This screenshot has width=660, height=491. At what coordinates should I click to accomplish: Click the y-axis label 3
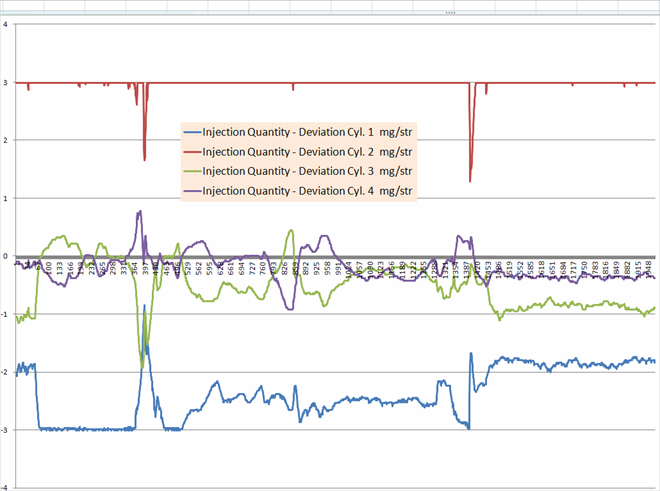(x=5, y=83)
